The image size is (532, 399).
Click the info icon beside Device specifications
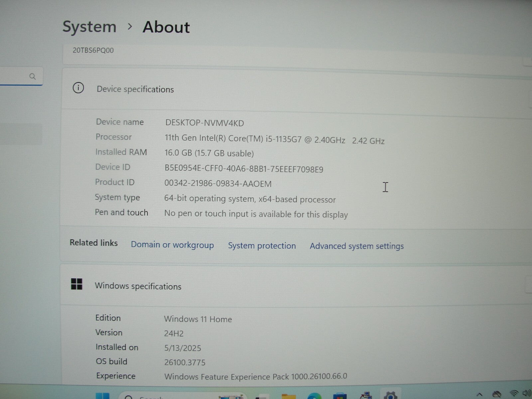tap(78, 88)
